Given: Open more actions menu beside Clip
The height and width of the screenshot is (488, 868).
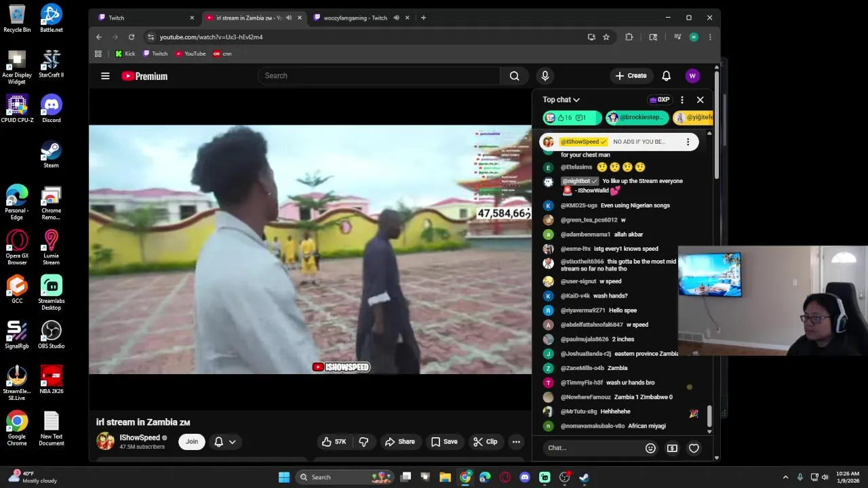Looking at the screenshot, I should pyautogui.click(x=516, y=442).
